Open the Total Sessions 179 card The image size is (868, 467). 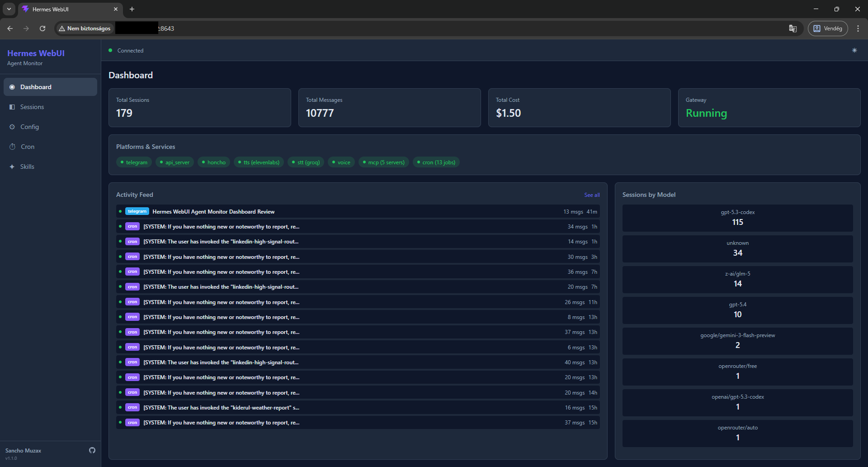coord(200,108)
